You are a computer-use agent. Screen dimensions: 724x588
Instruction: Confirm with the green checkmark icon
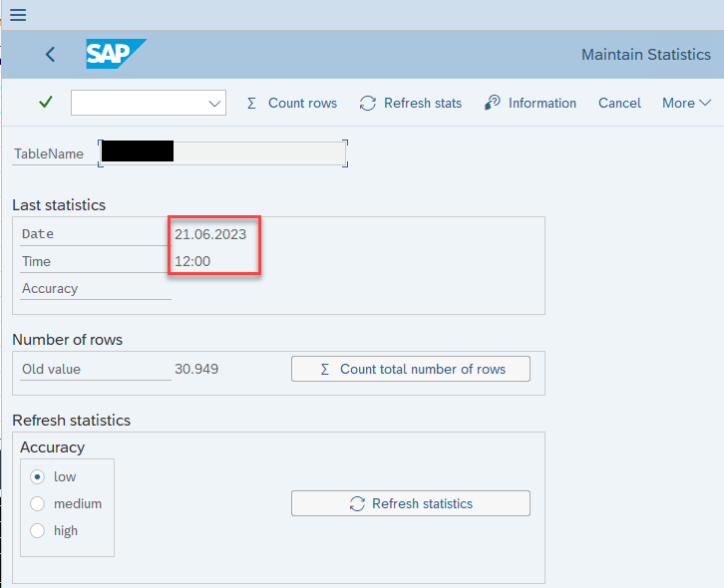click(45, 102)
